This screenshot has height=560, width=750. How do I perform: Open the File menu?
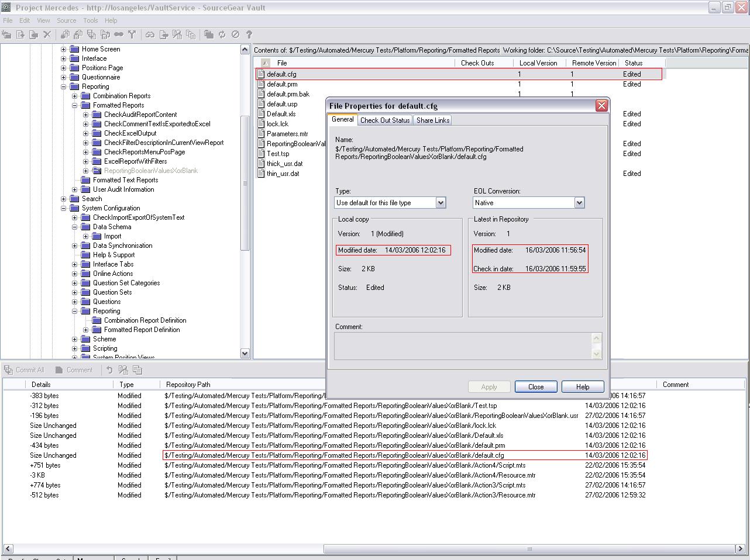click(x=8, y=20)
